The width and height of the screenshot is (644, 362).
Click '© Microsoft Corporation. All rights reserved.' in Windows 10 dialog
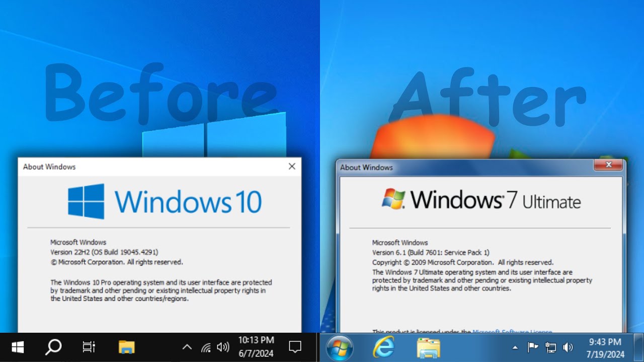click(x=117, y=262)
